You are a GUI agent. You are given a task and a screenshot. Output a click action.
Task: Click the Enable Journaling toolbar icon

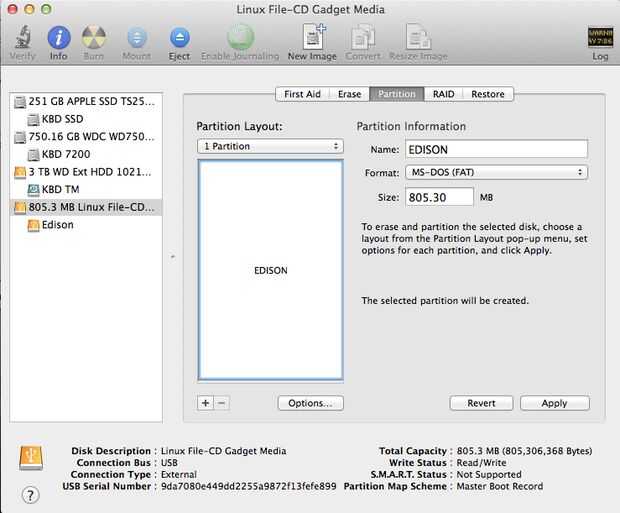pos(240,37)
